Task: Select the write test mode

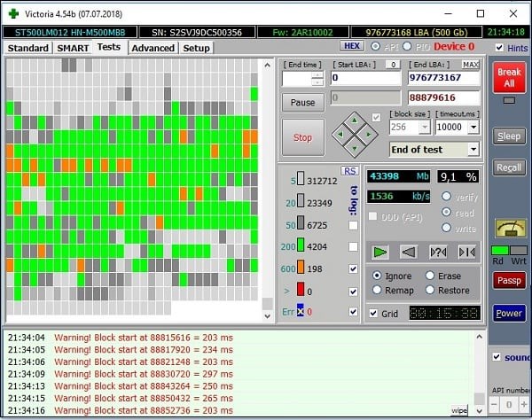Action: tap(447, 228)
